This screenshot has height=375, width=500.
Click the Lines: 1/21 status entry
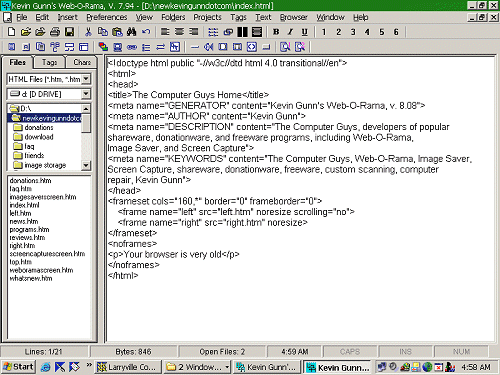point(43,352)
